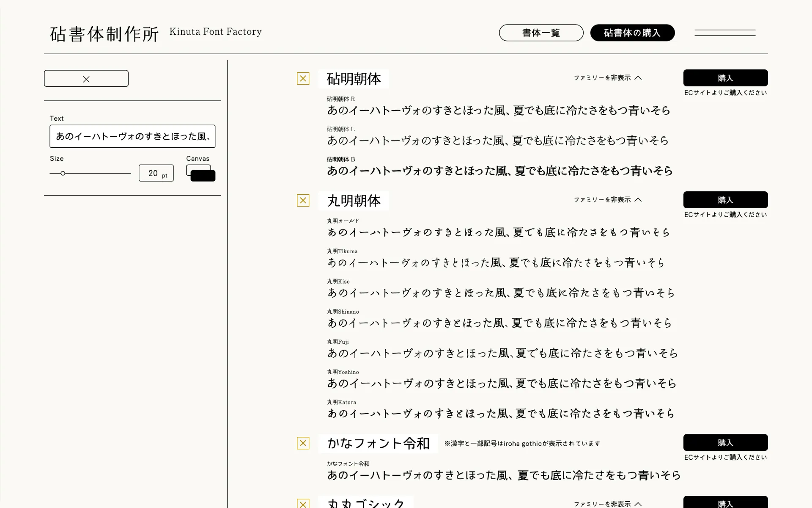Click the iroha gothic note text
This screenshot has height=508, width=812.
(522, 444)
